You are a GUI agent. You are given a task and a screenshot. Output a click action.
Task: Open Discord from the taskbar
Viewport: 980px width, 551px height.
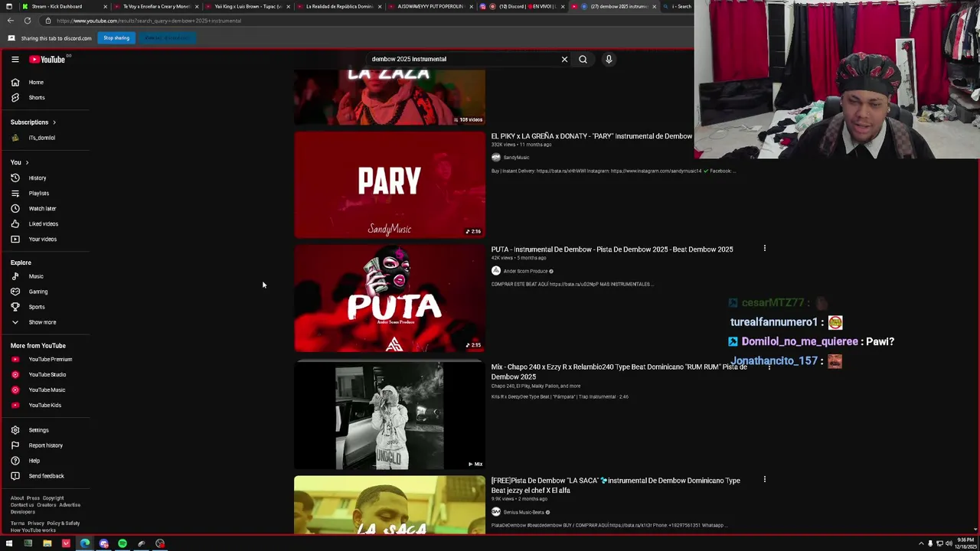click(x=103, y=543)
